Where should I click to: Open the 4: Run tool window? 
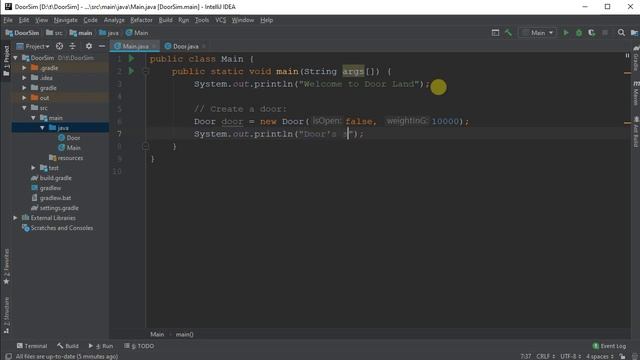pyautogui.click(x=101, y=346)
